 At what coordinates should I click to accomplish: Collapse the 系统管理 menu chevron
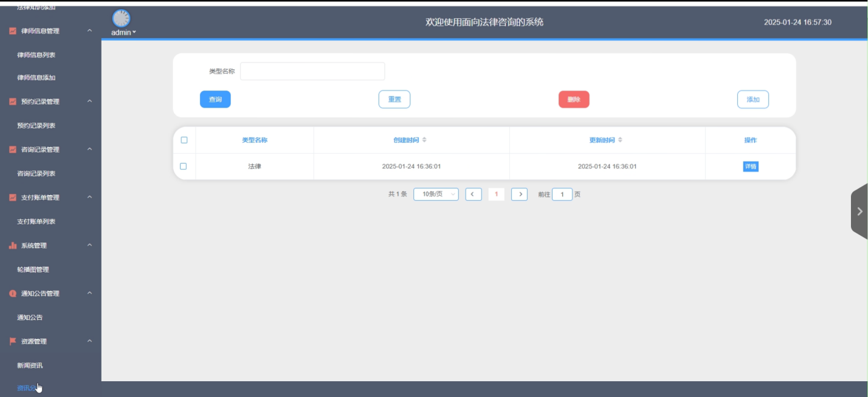(89, 245)
